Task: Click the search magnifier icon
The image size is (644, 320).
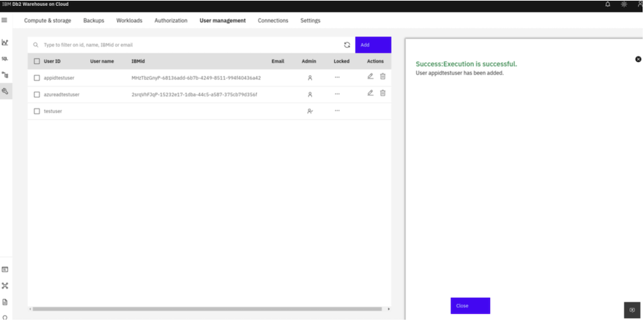Action: tap(36, 45)
